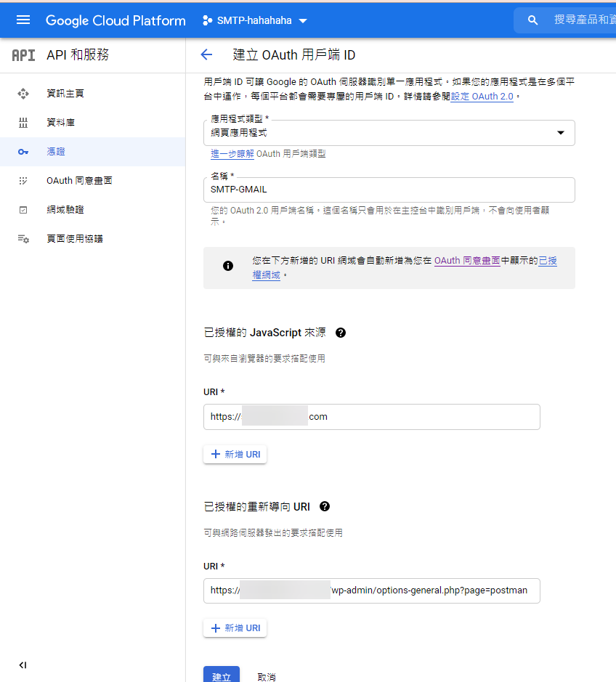This screenshot has height=682, width=616.
Task: Open the 進一步瞭解 link
Action: coord(232,153)
